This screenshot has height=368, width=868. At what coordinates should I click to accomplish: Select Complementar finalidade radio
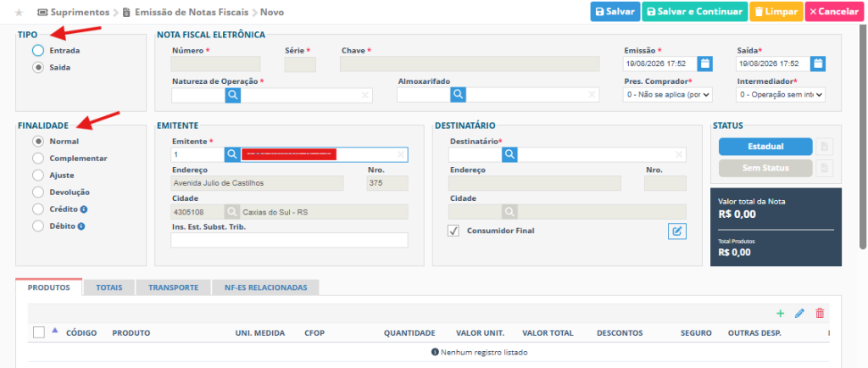(x=37, y=159)
